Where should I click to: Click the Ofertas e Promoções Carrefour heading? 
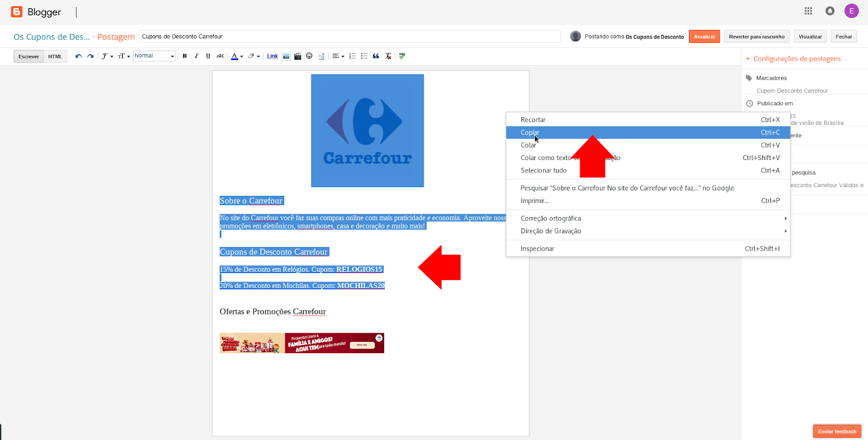[273, 311]
